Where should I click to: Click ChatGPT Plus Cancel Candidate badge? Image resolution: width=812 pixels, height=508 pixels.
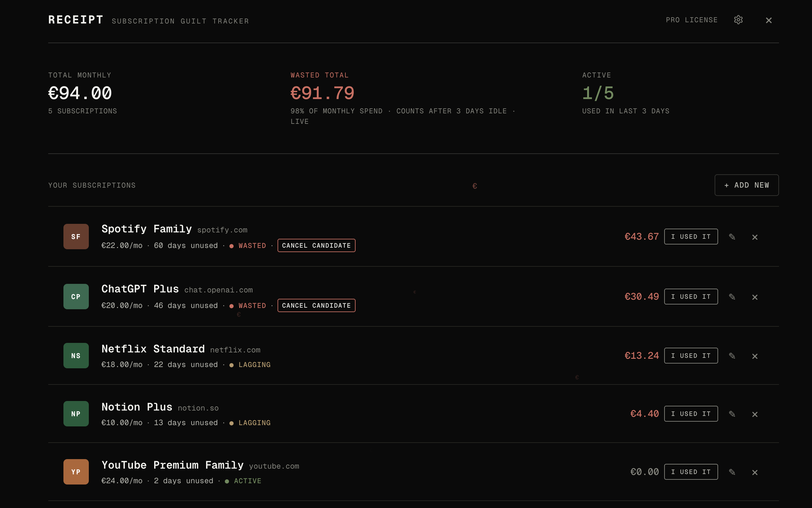[x=317, y=305]
